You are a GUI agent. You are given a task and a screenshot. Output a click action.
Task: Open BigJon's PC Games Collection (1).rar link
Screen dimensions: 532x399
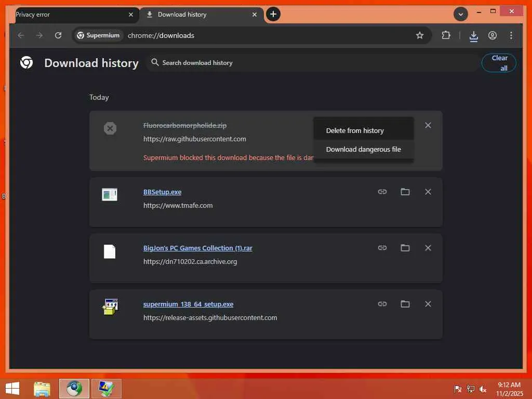pos(198,248)
